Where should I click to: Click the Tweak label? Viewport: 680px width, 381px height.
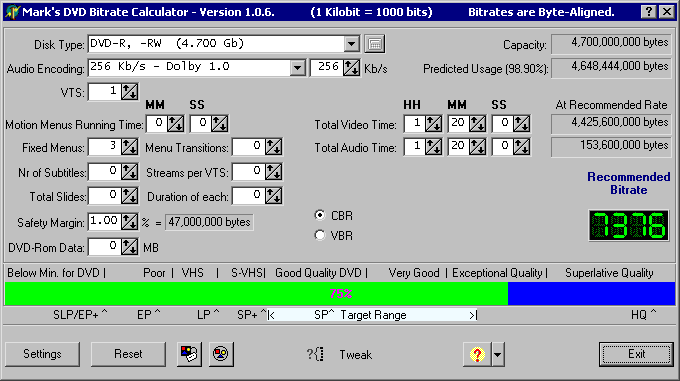(x=356, y=355)
